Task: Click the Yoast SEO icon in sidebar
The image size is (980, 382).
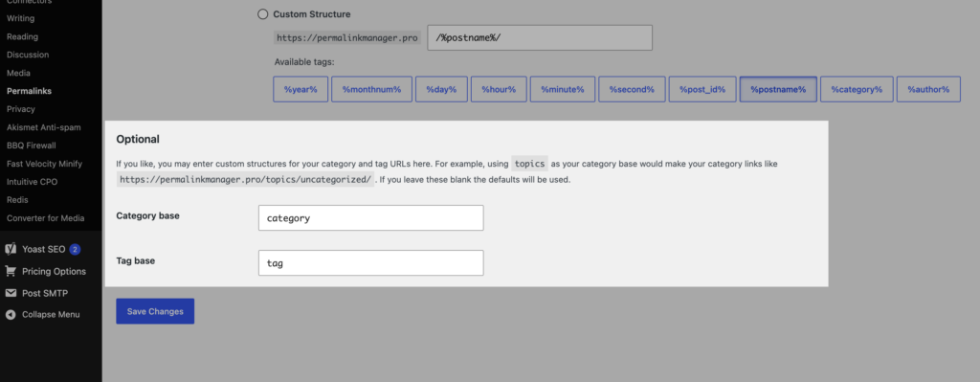Action: (x=11, y=249)
